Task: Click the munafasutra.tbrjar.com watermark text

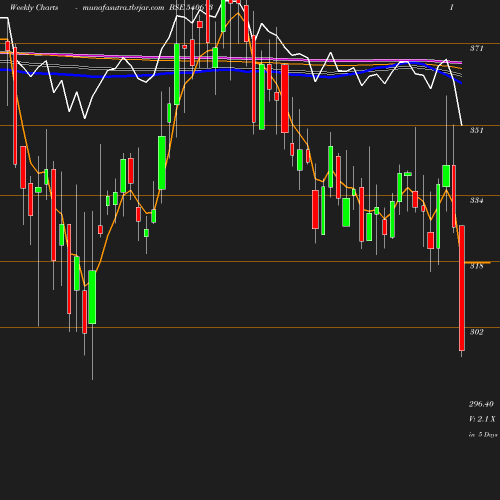Action: coord(123,8)
